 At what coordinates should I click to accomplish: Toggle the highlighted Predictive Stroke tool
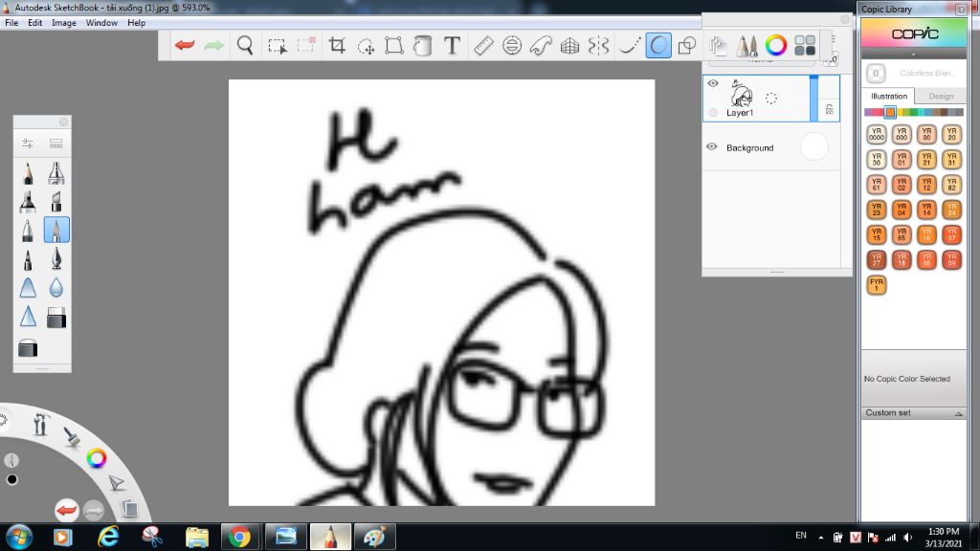tap(658, 46)
